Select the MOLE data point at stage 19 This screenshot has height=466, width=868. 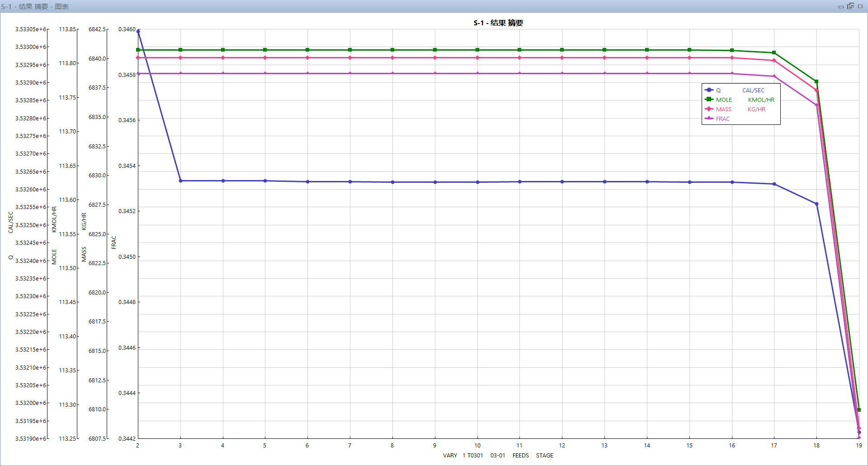859,410
